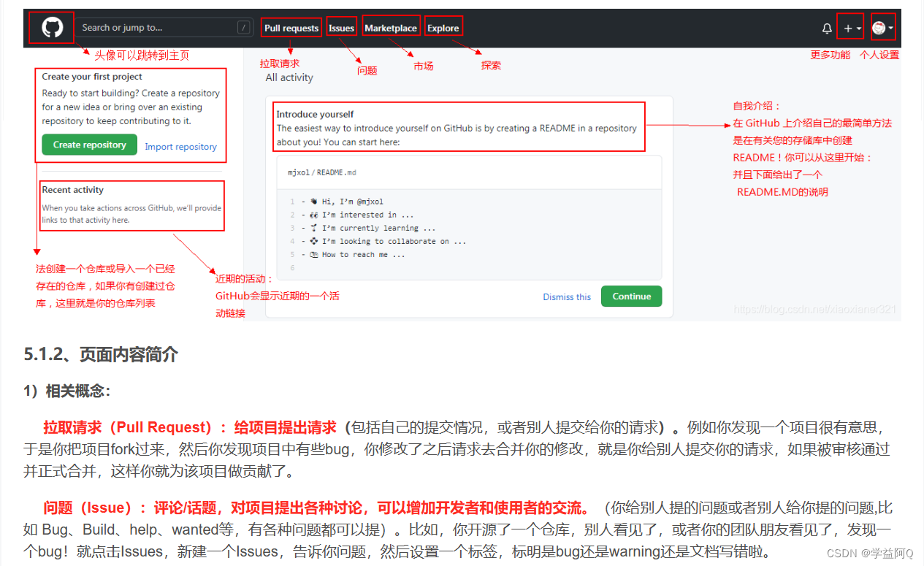This screenshot has width=924, height=566.
Task: Open Marketplace in navigation
Action: pyautogui.click(x=391, y=28)
